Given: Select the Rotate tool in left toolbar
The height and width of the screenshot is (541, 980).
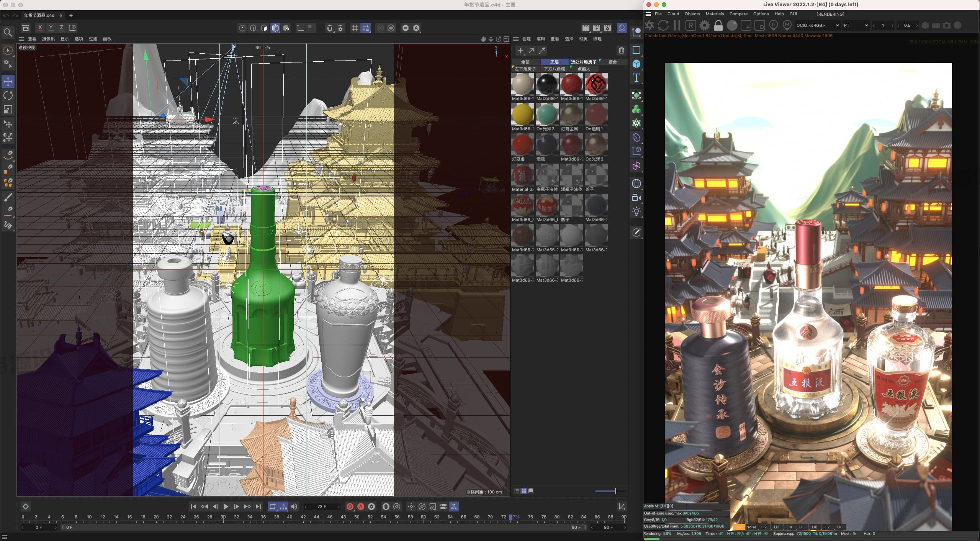Looking at the screenshot, I should 8,95.
